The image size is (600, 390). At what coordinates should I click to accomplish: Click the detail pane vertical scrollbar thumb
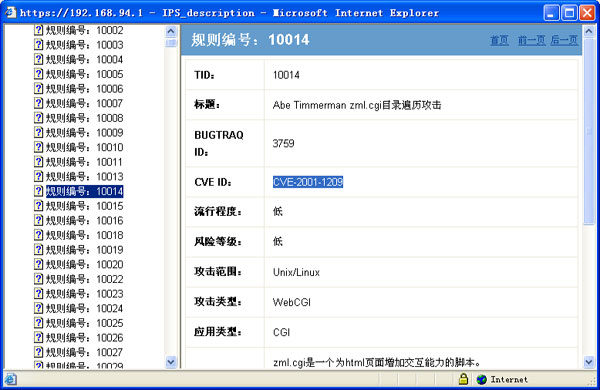click(589, 131)
